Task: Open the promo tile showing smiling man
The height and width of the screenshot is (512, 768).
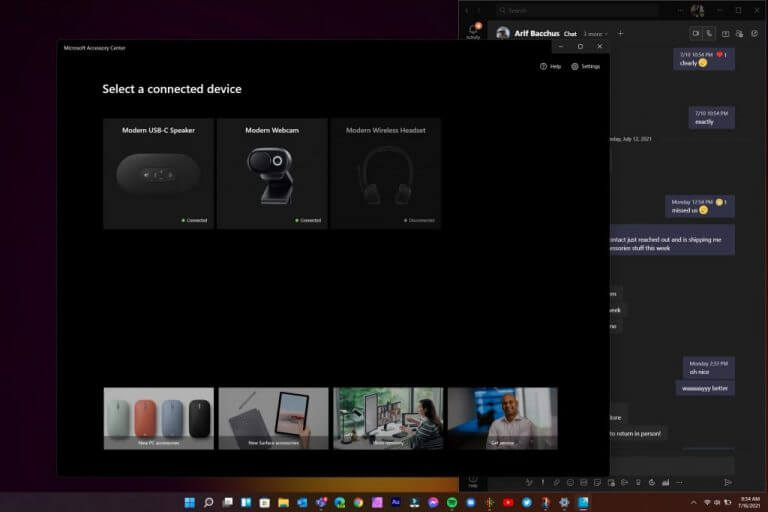Action: click(x=503, y=418)
